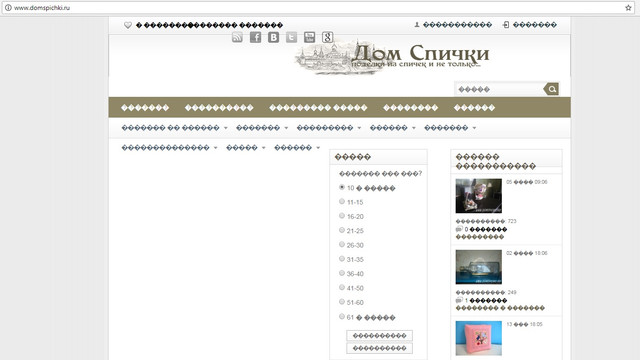View site info icon in address bar
The width and height of the screenshot is (640, 360).
click(x=8, y=8)
